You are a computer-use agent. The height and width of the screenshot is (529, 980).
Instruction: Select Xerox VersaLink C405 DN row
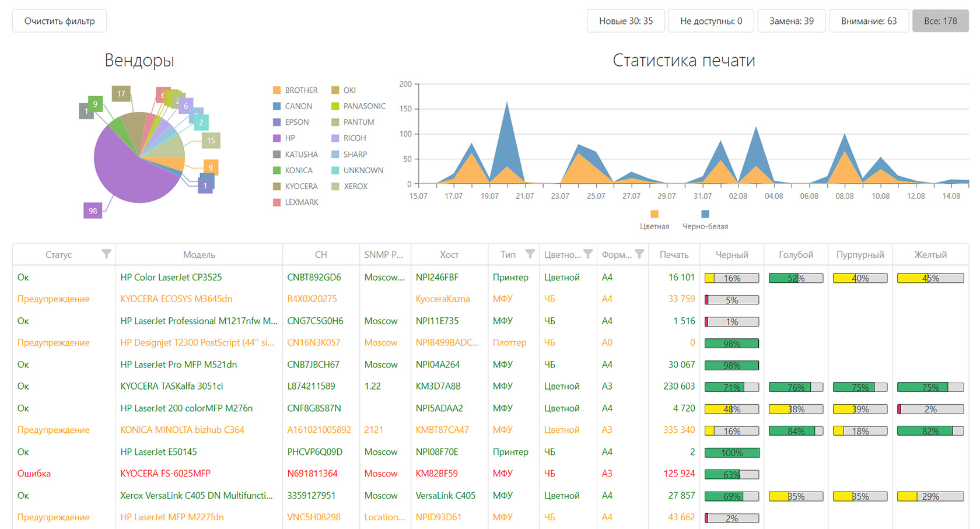[491, 496]
